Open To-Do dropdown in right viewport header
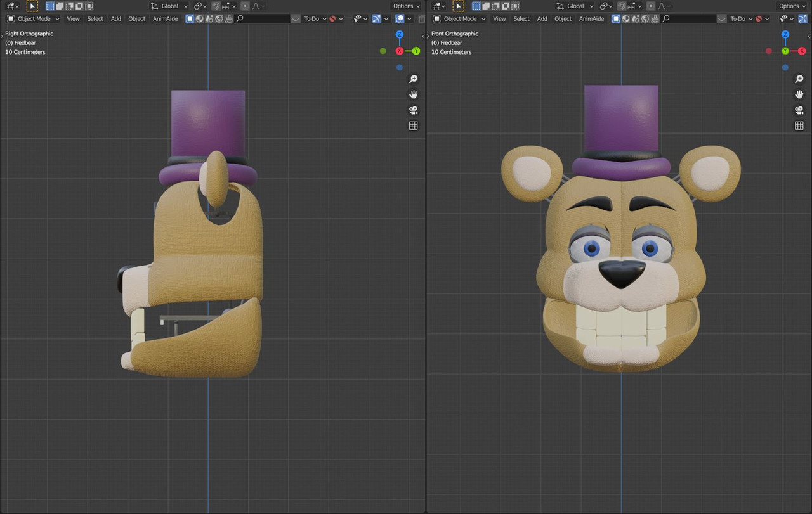Image resolution: width=812 pixels, height=514 pixels. click(x=315, y=18)
